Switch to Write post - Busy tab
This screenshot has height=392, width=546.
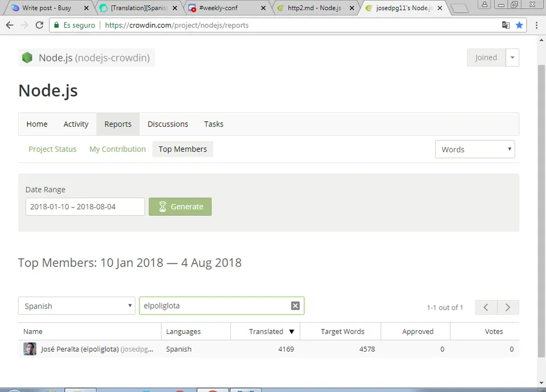(46, 8)
